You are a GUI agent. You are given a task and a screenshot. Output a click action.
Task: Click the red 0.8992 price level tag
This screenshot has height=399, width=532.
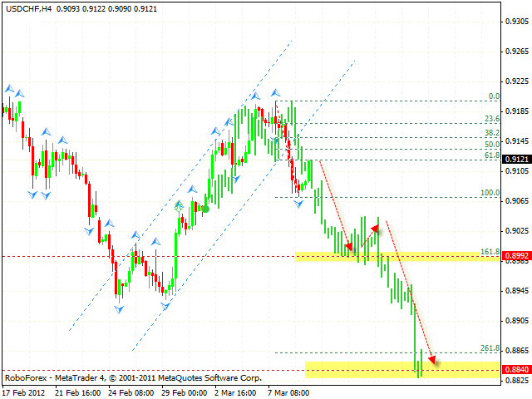515,256
